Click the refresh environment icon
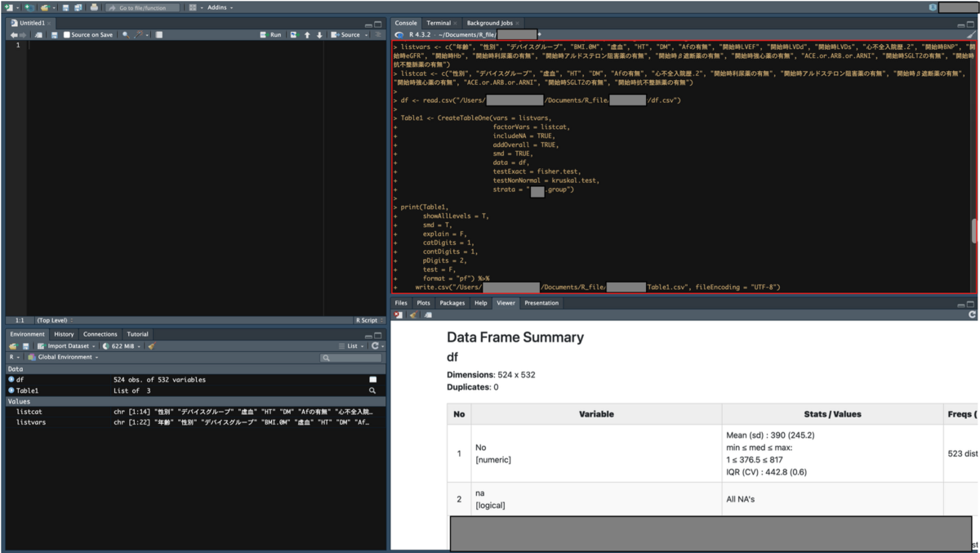The width and height of the screenshot is (980, 553). pos(375,346)
